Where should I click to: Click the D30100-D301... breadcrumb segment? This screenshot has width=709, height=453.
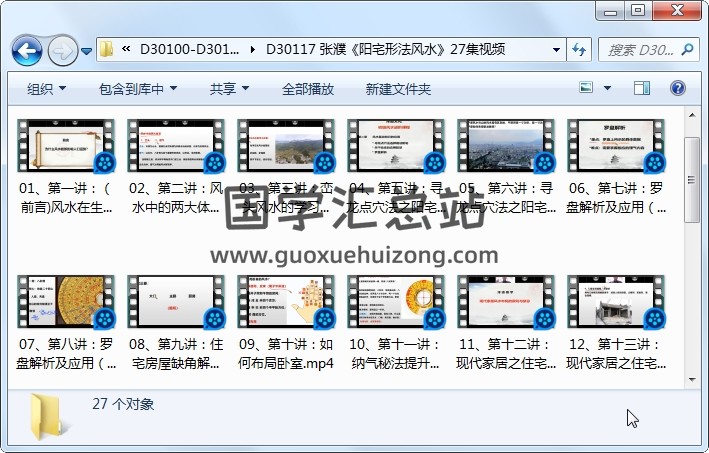pos(190,49)
